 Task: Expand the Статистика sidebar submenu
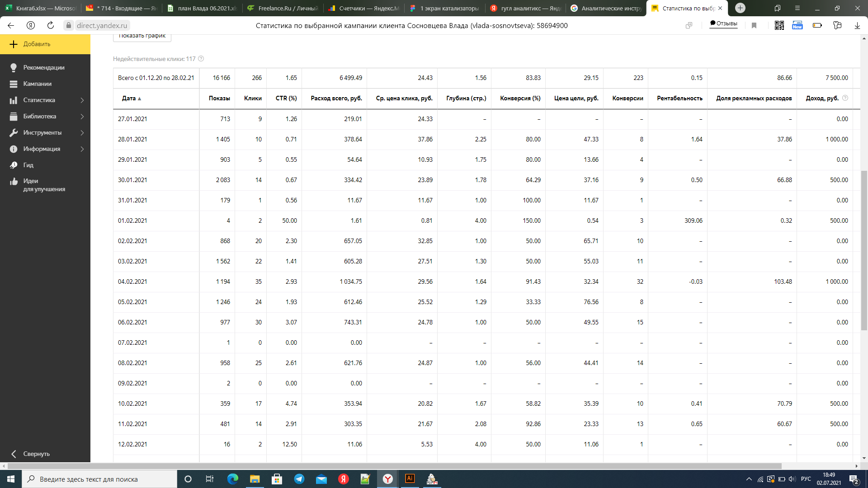click(82, 100)
